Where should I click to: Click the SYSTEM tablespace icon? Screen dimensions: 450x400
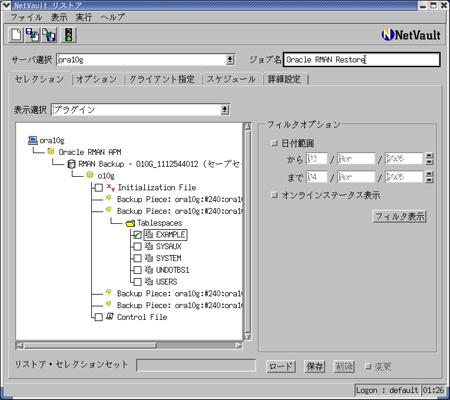pyautogui.click(x=149, y=258)
